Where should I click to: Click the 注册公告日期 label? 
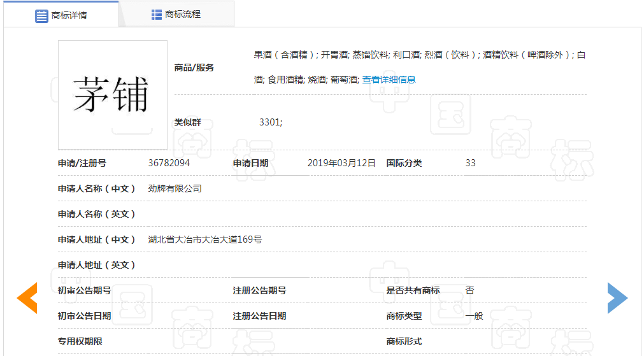[x=259, y=316]
